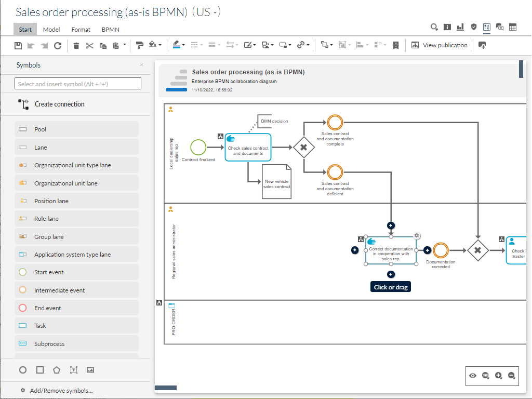Click the Select and insert symbol field
Screen dimensions: 532x399
[78, 84]
